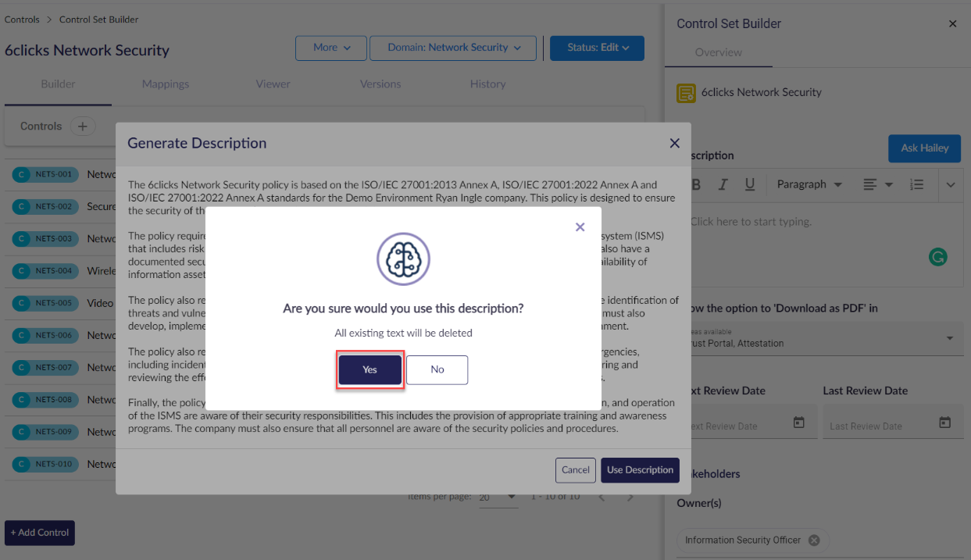
Task: Open the Next Review Date calendar
Action: pos(798,423)
